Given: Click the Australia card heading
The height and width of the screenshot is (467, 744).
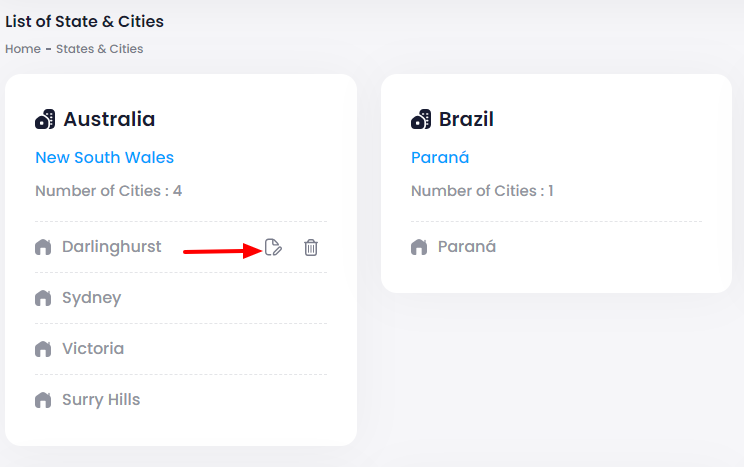Looking at the screenshot, I should point(109,120).
